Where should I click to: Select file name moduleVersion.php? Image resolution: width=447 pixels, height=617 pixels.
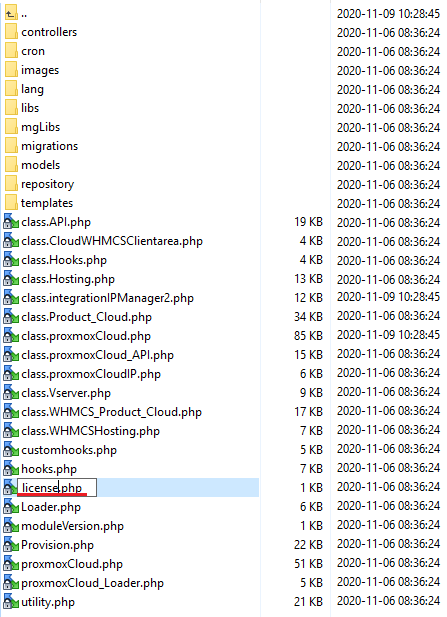(72, 526)
